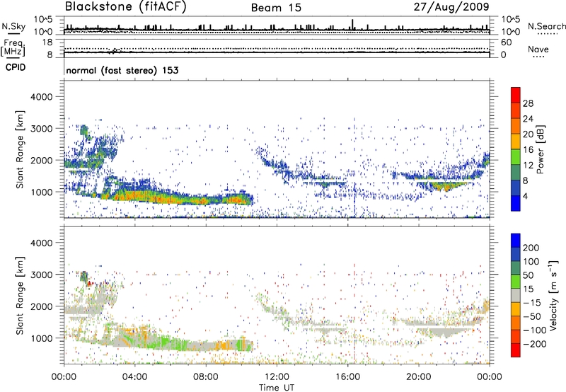Click the Velocity [m s-1] color bar title
This screenshot has height=392, width=566.
553,295
